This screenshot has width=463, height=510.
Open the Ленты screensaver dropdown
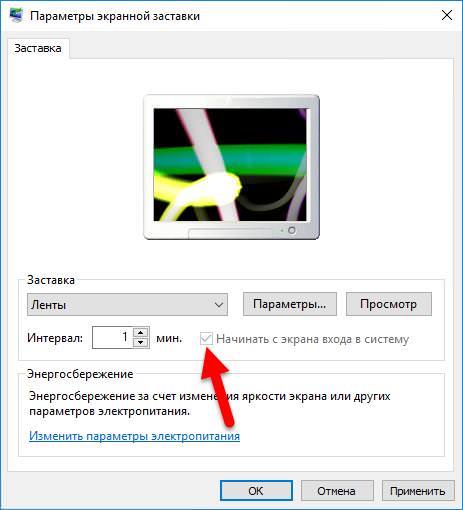tap(127, 304)
